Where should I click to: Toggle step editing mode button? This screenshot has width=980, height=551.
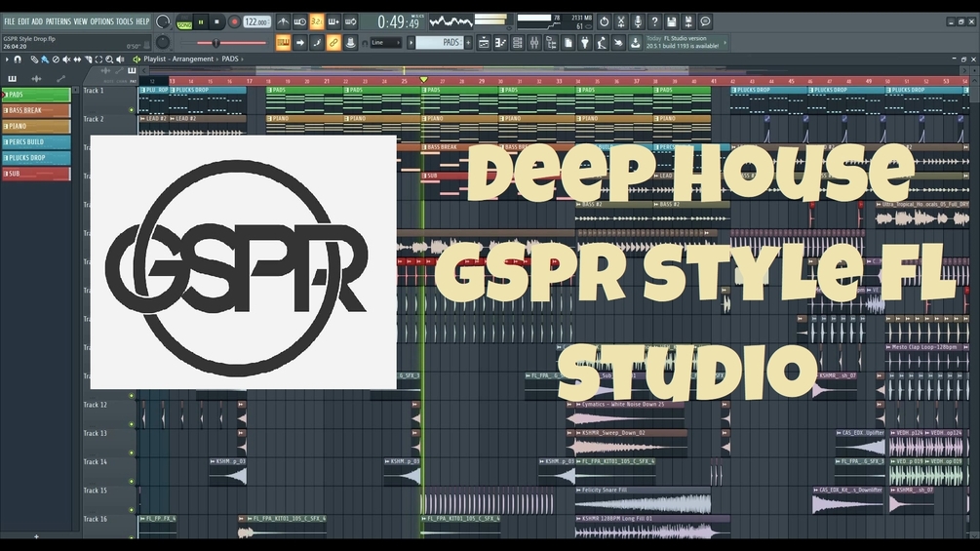(x=317, y=43)
